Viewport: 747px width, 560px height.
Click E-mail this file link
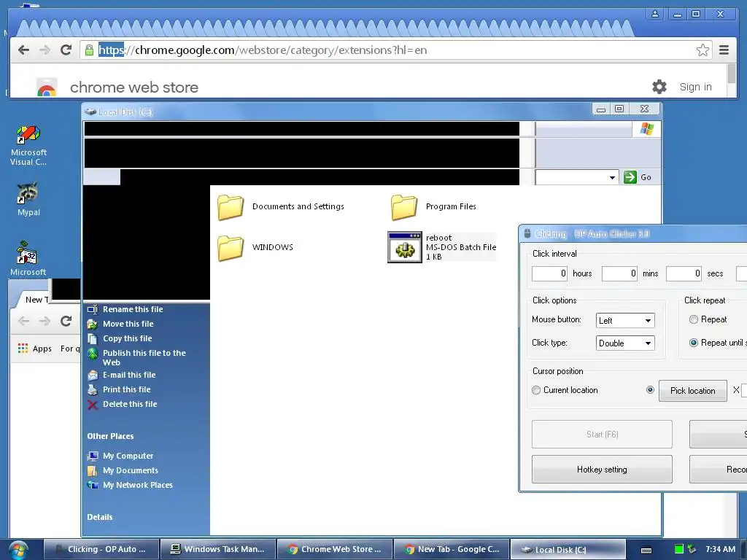129,376
